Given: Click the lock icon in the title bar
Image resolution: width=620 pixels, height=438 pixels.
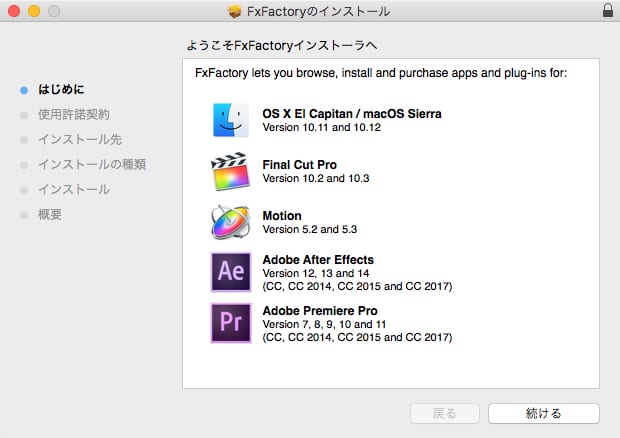Looking at the screenshot, I should 608,10.
